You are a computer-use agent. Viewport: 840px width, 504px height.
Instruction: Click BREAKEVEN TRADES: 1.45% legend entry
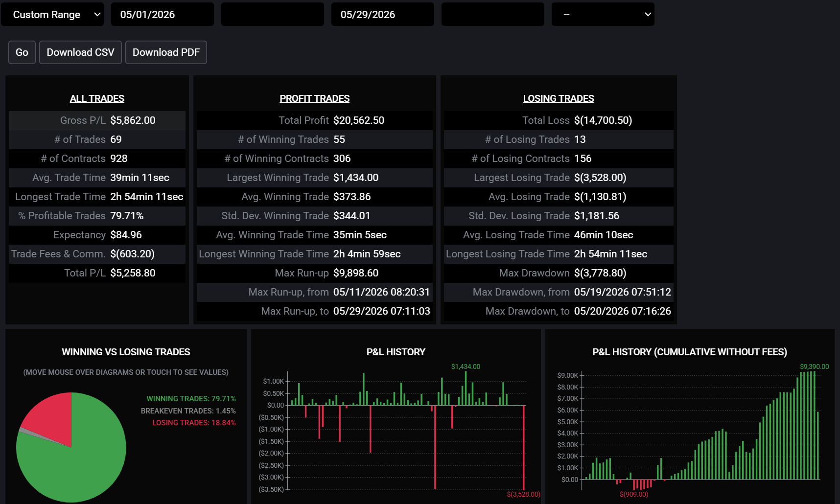tap(188, 411)
